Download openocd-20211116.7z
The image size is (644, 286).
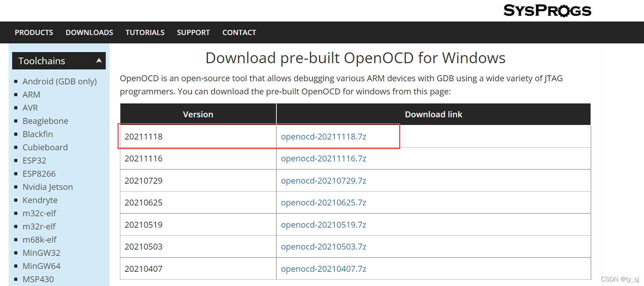click(324, 159)
